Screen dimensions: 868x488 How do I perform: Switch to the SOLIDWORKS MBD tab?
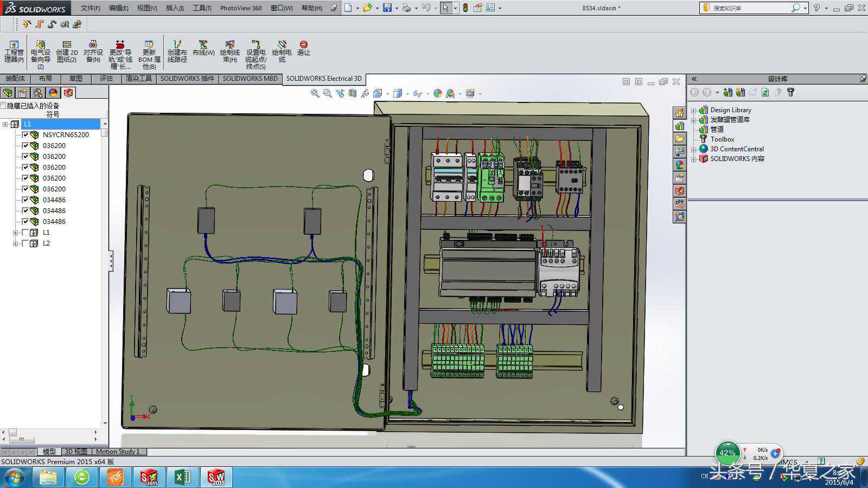click(x=250, y=79)
